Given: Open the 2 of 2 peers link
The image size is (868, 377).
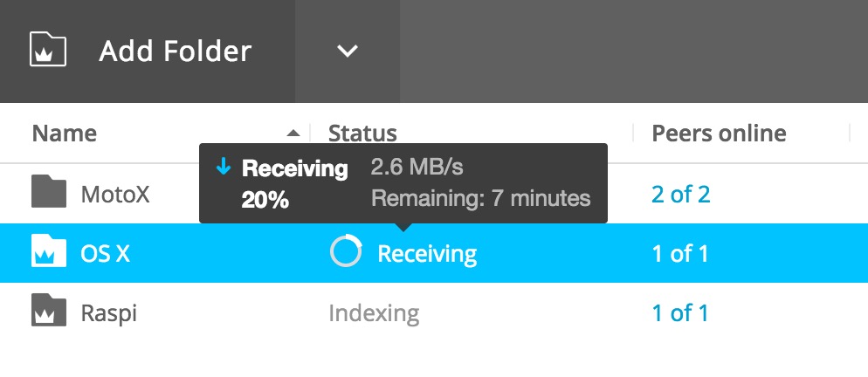Looking at the screenshot, I should pos(680,195).
